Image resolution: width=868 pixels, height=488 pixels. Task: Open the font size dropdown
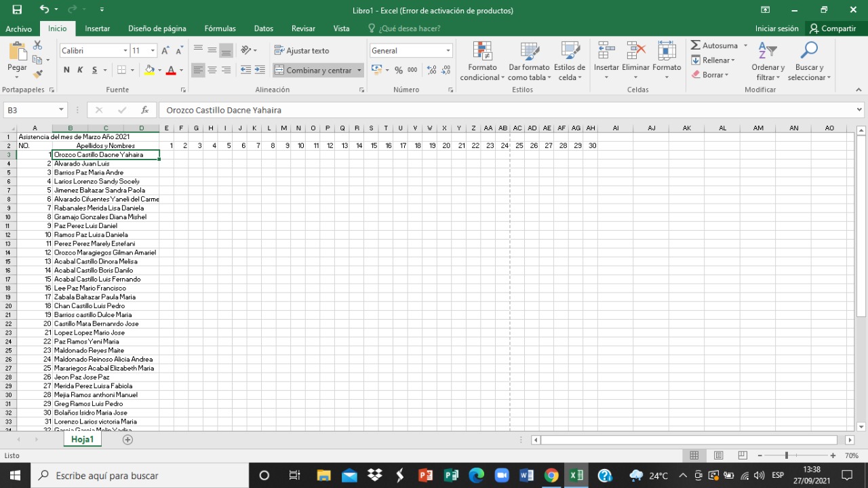pos(153,51)
